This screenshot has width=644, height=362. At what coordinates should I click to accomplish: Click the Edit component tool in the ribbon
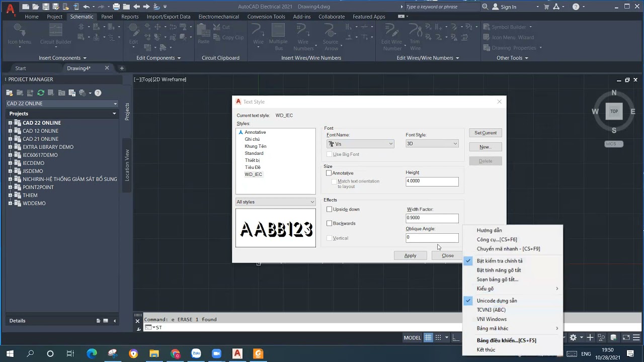point(133,35)
